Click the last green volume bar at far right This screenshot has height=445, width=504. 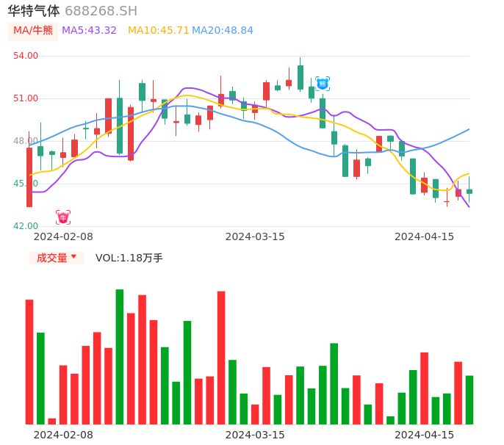(469, 400)
